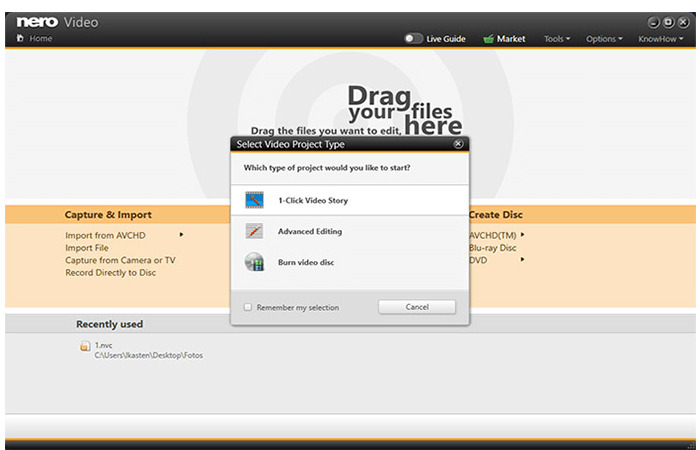Click the 1-Click Video Story film icon
The height and width of the screenshot is (450, 700).
coord(254,200)
